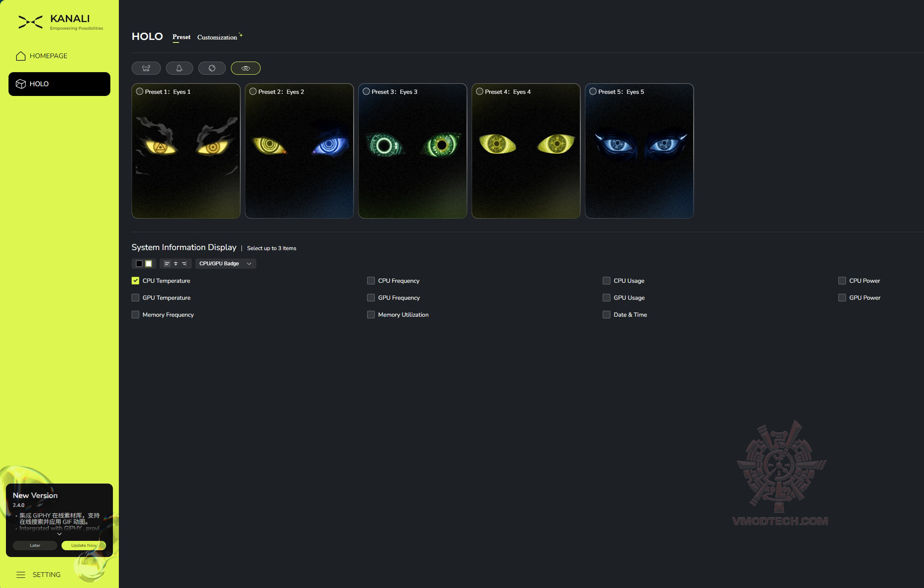Click the "Select up to 3 items" hint
The height and width of the screenshot is (588, 924).
[x=272, y=248]
